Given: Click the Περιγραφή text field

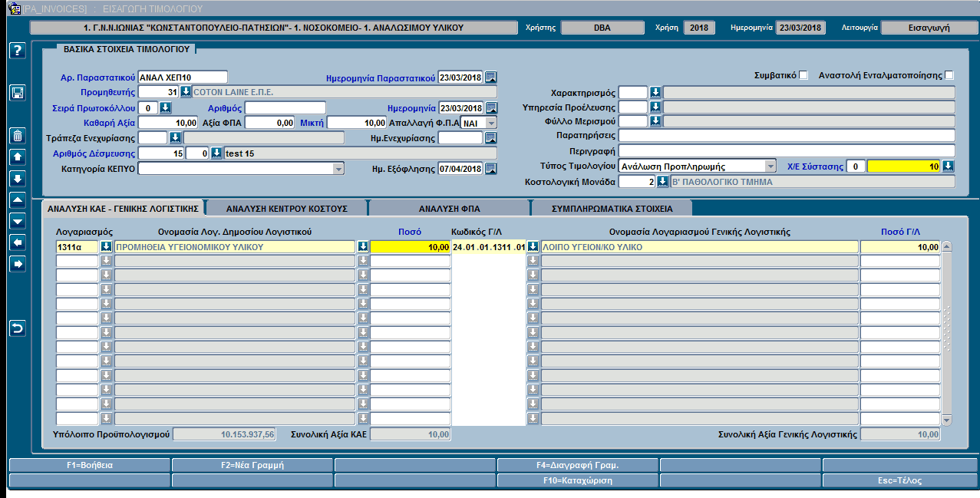Looking at the screenshot, I should pos(787,150).
